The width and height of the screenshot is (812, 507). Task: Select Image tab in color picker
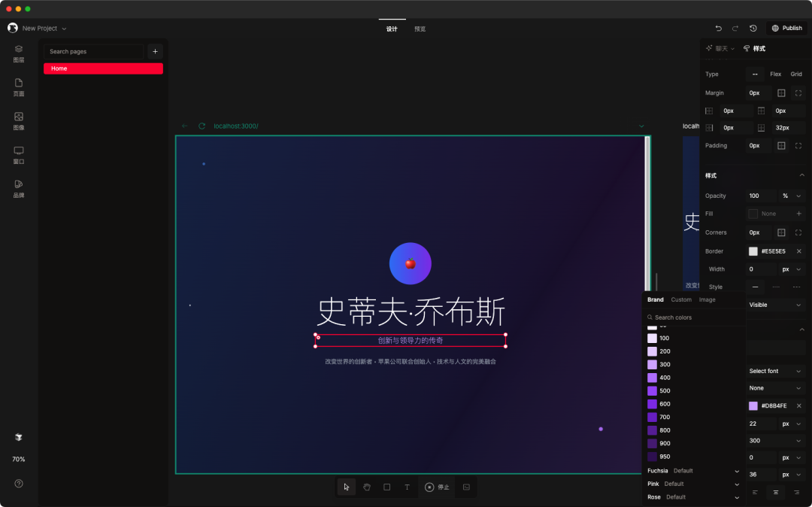707,300
